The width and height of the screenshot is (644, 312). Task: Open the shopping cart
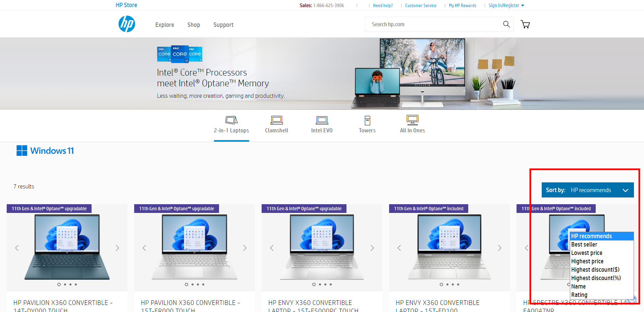click(x=525, y=24)
